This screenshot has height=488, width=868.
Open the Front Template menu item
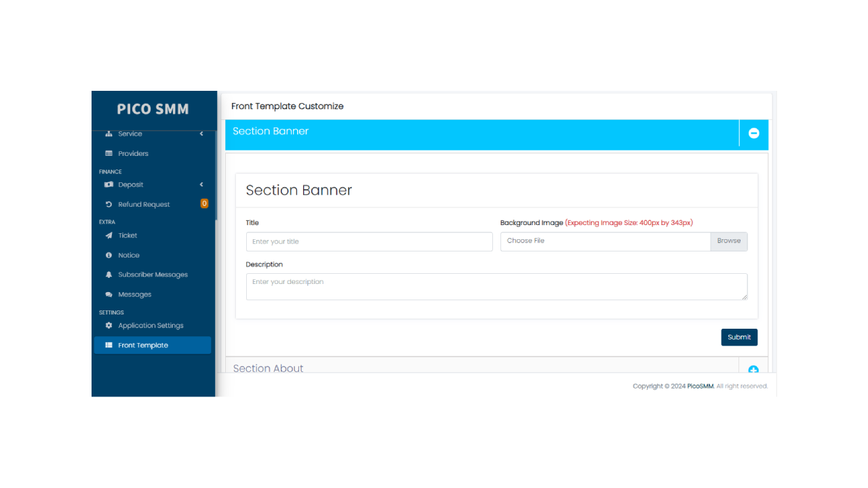pos(144,345)
